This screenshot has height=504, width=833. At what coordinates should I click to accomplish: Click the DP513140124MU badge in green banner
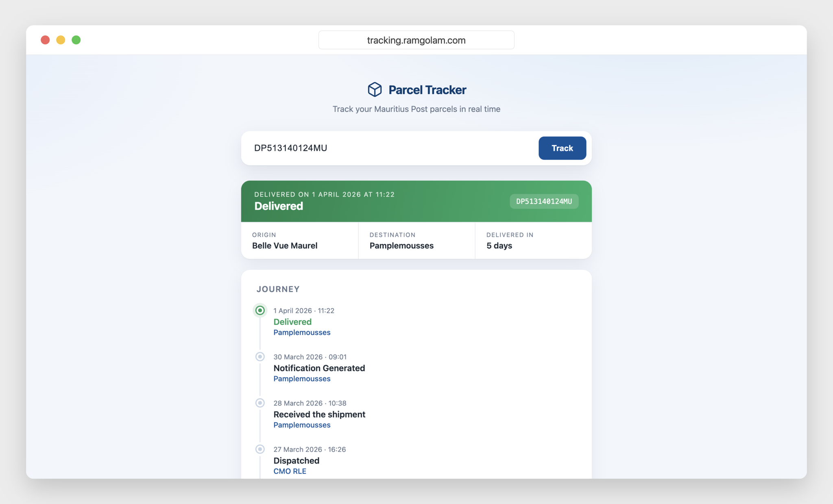pyautogui.click(x=544, y=201)
